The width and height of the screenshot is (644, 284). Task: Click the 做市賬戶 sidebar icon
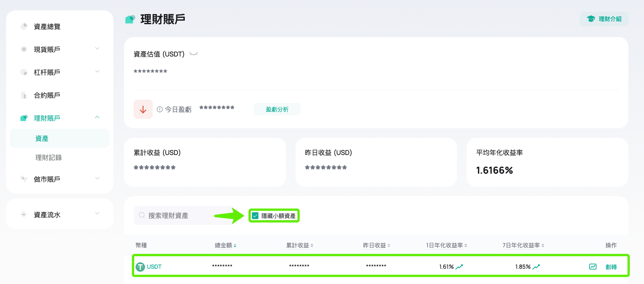24,179
